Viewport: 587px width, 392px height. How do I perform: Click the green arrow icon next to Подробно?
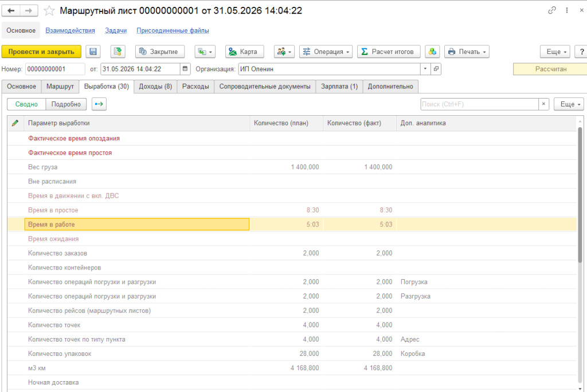click(99, 104)
